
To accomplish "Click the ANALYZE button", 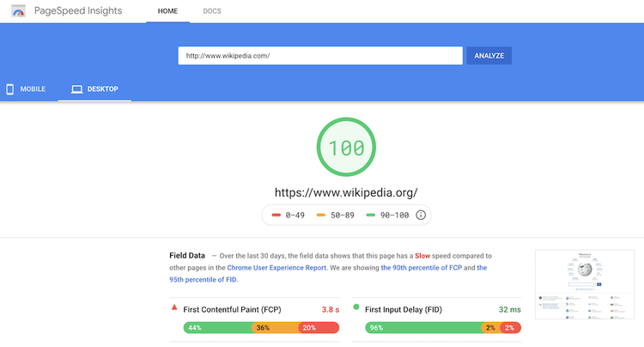I will pyautogui.click(x=489, y=56).
